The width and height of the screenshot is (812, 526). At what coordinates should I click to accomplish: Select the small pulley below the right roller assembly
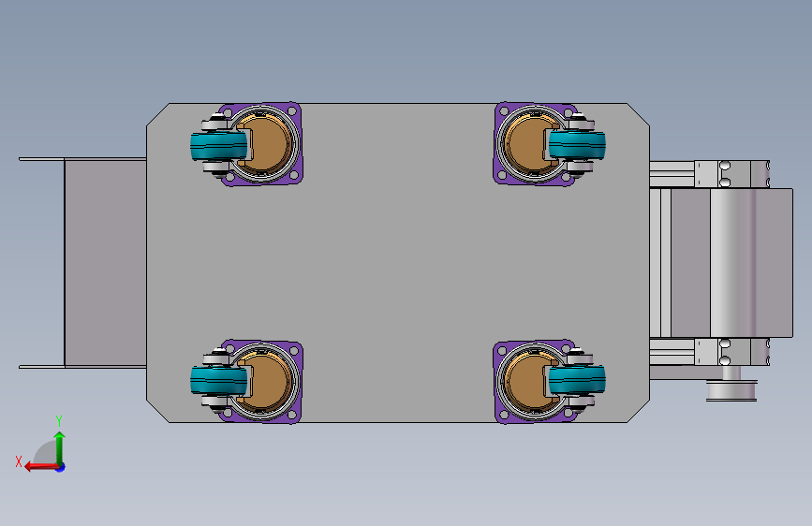click(731, 390)
